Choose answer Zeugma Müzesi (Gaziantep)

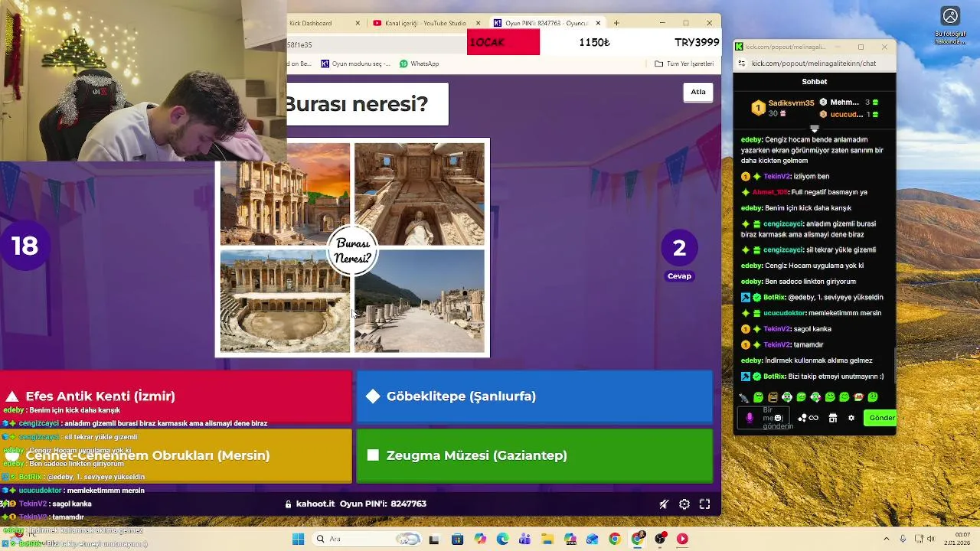pos(534,455)
